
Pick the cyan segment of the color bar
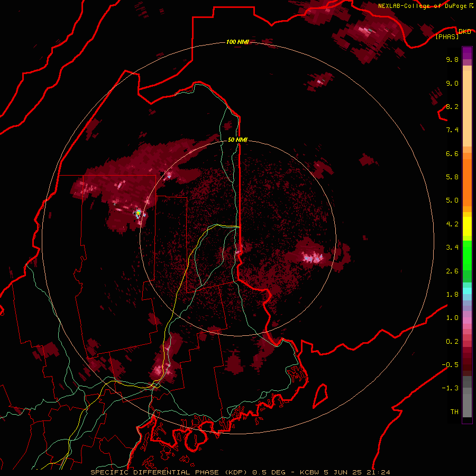click(467, 290)
